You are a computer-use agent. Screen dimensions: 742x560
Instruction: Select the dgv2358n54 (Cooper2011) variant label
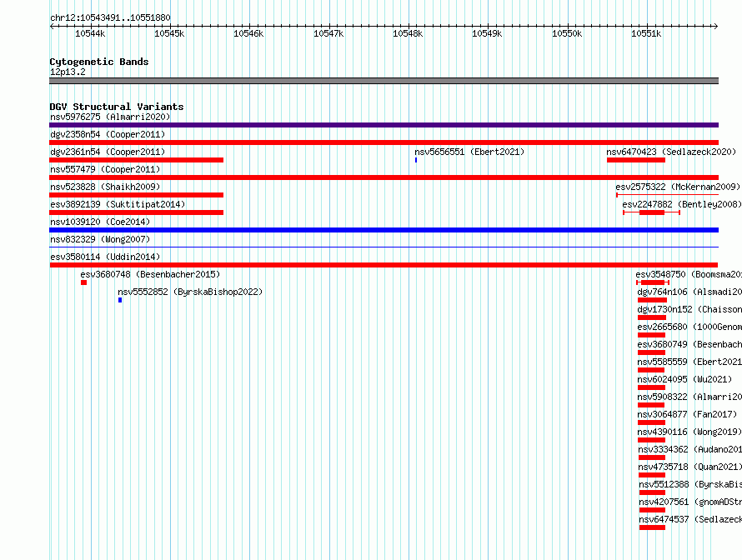[108, 134]
